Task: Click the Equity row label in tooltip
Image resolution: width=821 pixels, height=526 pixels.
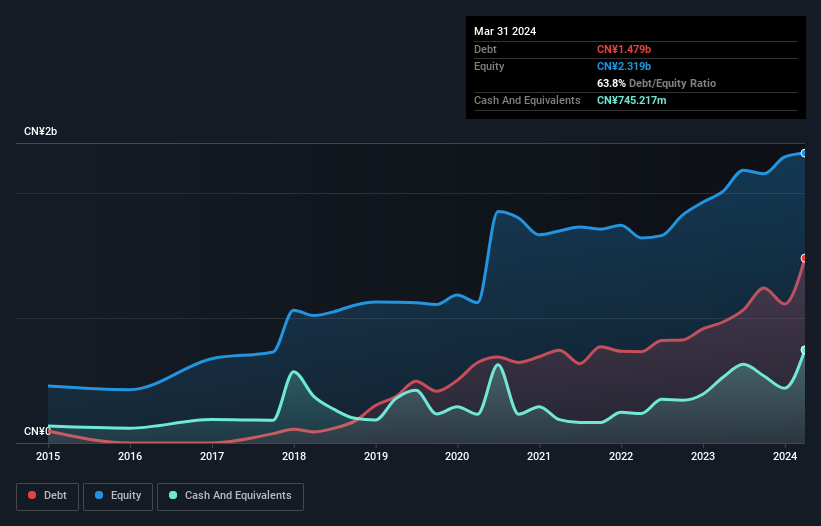Action: point(489,66)
